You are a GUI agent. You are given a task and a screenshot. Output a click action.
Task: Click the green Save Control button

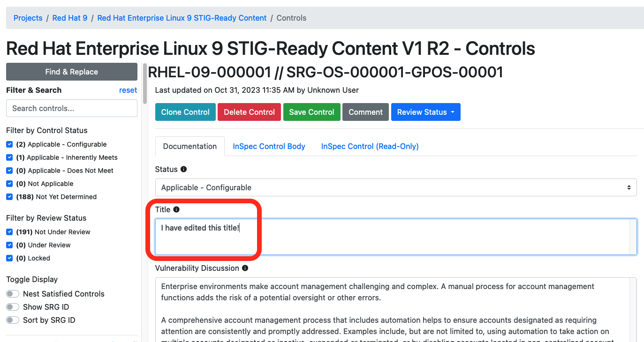(312, 112)
